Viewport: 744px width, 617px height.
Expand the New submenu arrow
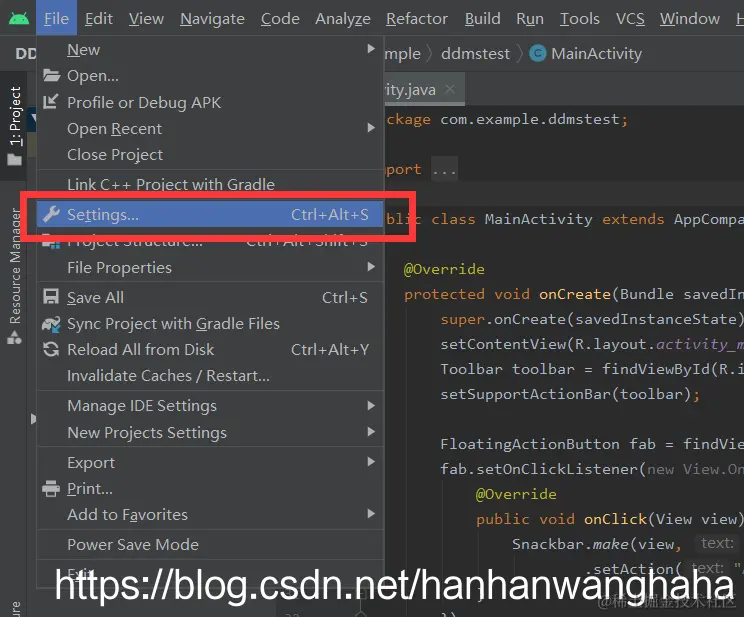(x=371, y=49)
